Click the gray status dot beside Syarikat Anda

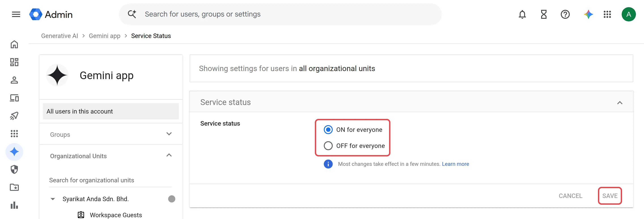[172, 199]
